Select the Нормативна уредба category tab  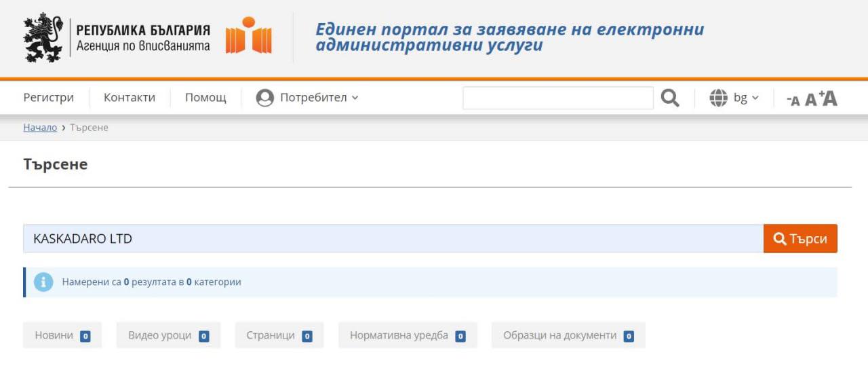[x=407, y=335]
